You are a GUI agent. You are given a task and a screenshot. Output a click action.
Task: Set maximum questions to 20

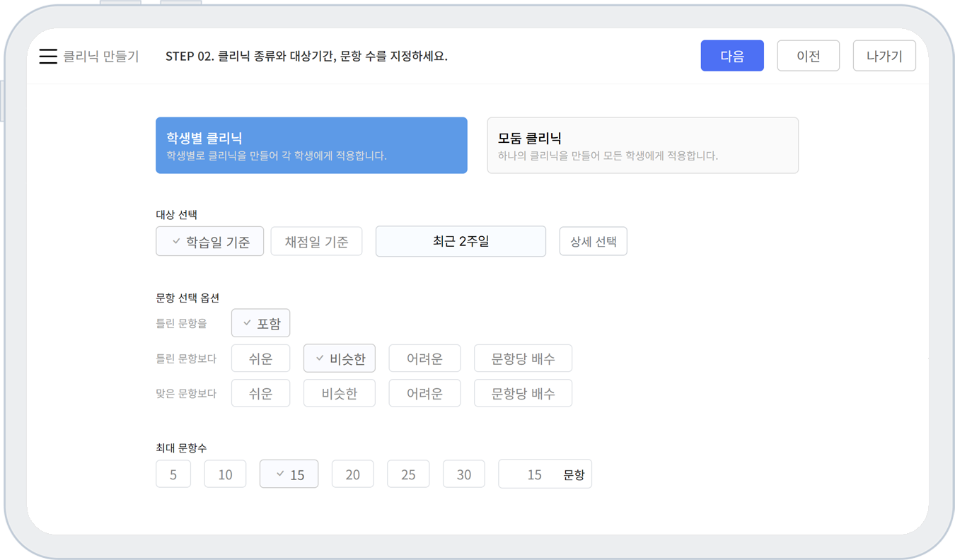(x=353, y=474)
